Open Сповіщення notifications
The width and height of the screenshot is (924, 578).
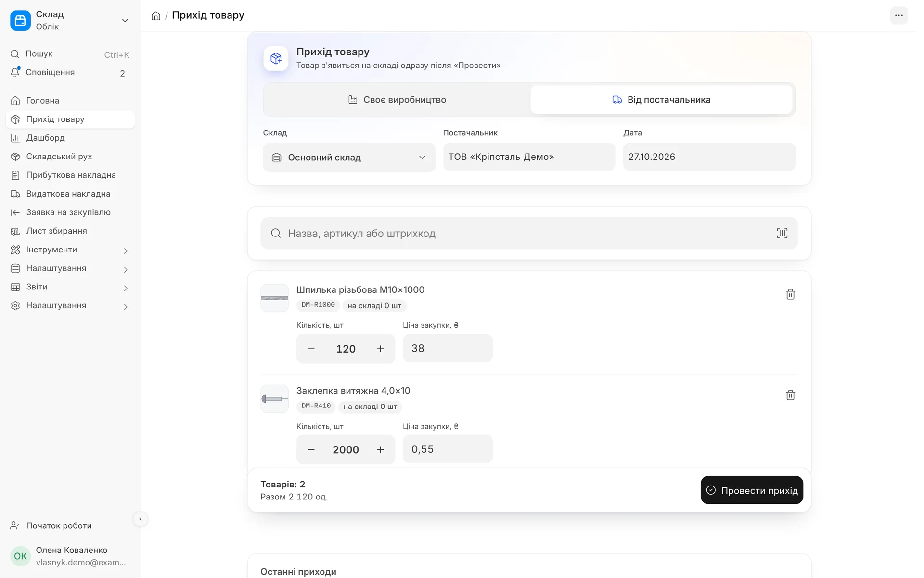click(70, 73)
